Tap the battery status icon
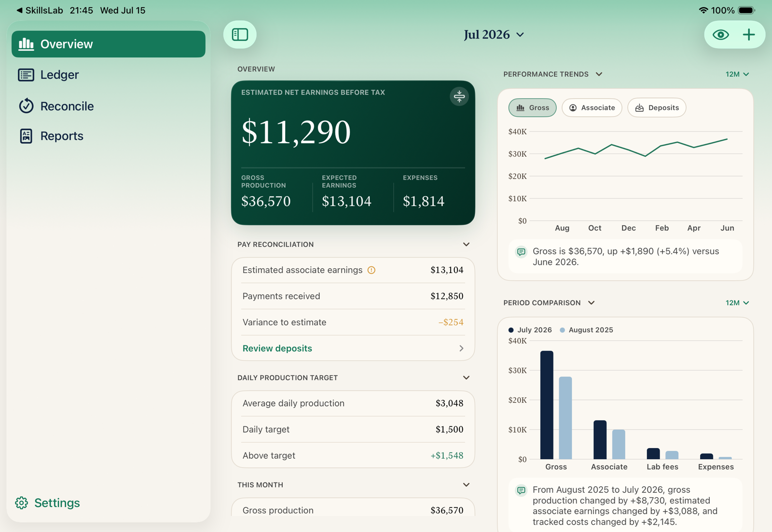Viewport: 772px width, 532px height. pyautogui.click(x=746, y=10)
